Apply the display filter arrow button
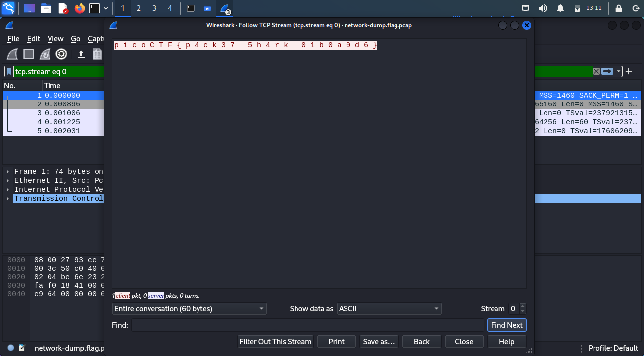The image size is (644, 356). coord(607,71)
